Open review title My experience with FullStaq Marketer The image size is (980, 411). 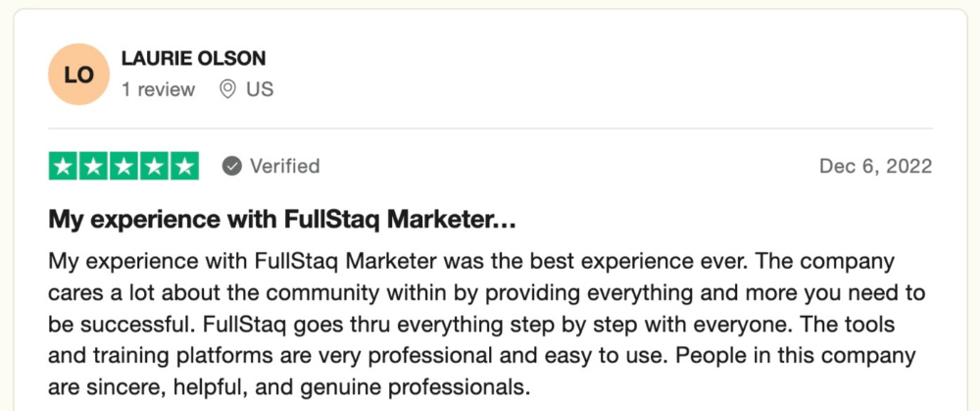(x=282, y=220)
